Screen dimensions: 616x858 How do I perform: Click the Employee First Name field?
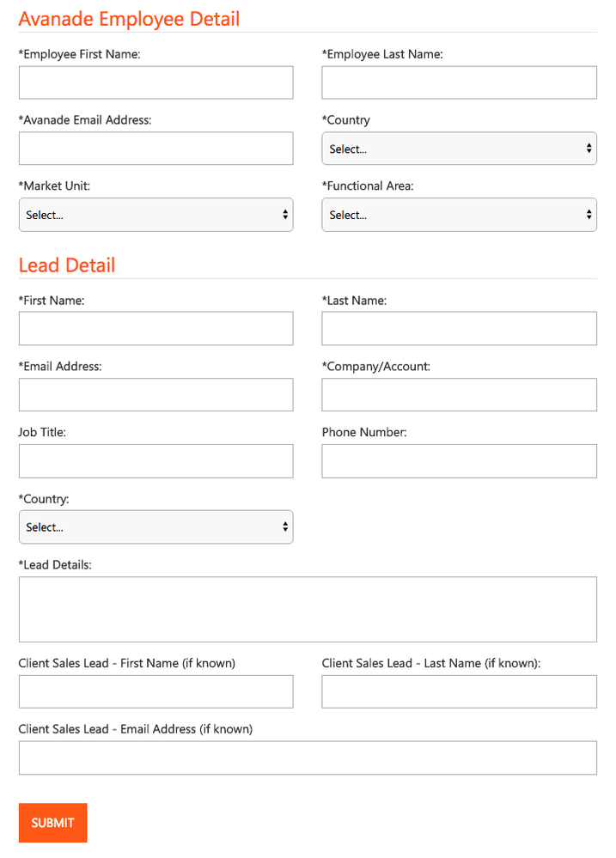tap(156, 82)
